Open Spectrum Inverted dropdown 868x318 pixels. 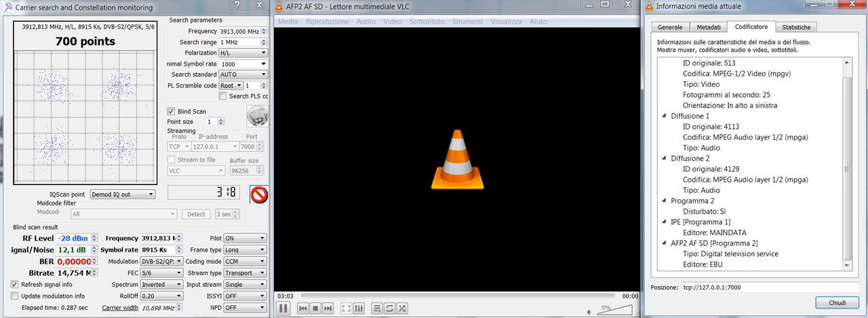[161, 284]
